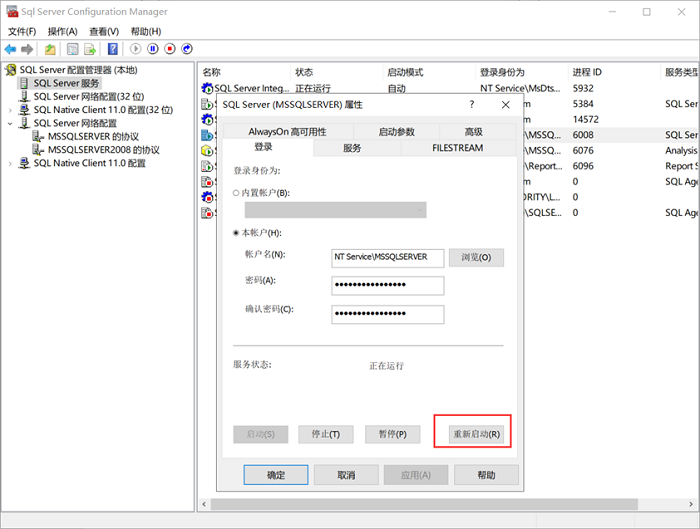This screenshot has width=700, height=529.
Task: Click the back arrow toolbar icon
Action: 10,49
